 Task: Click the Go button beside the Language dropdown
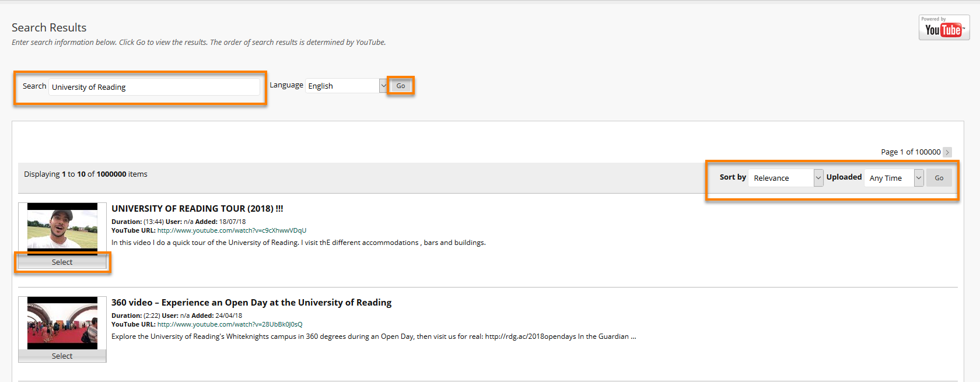coord(401,86)
